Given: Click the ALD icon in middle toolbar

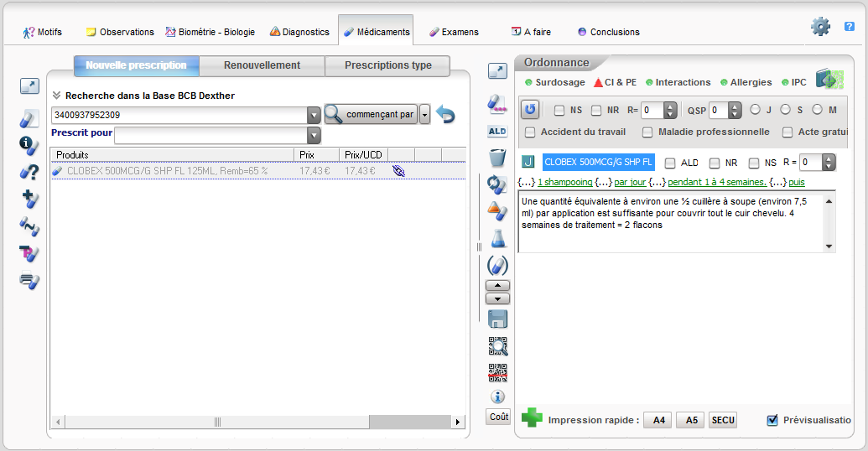Looking at the screenshot, I should tap(497, 132).
